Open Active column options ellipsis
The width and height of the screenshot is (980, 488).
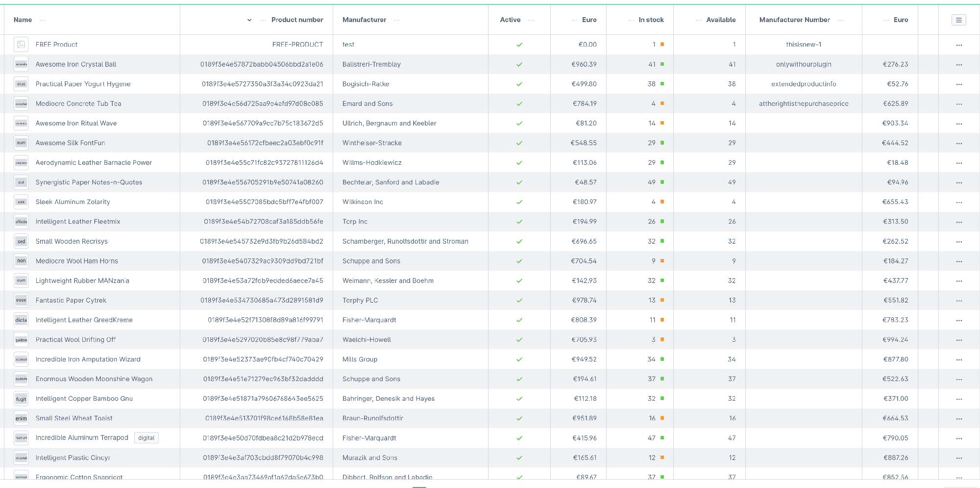coord(531,20)
